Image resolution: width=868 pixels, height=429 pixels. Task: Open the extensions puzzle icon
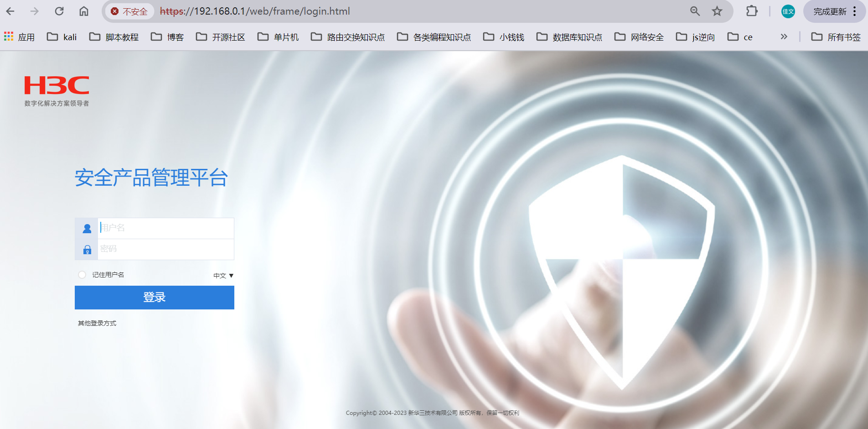752,11
